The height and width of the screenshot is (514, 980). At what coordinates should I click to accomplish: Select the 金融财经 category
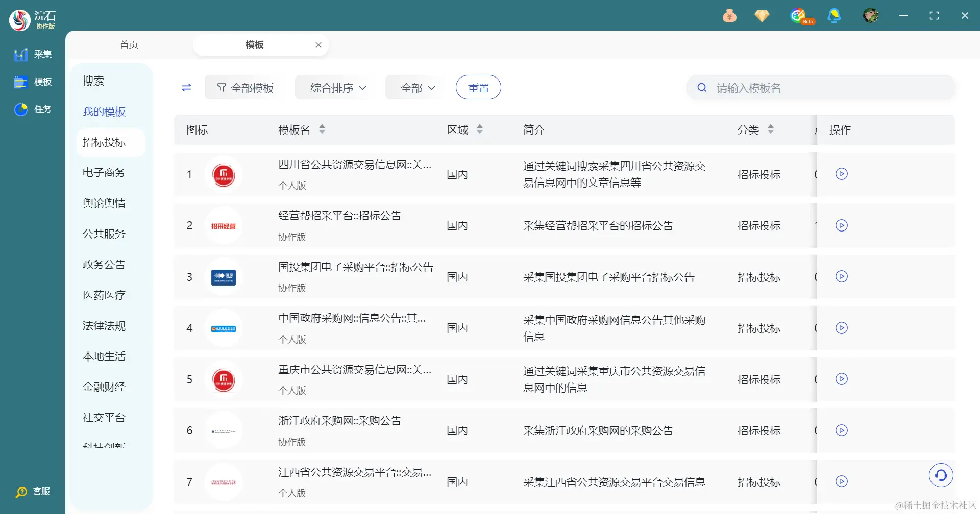pos(104,387)
